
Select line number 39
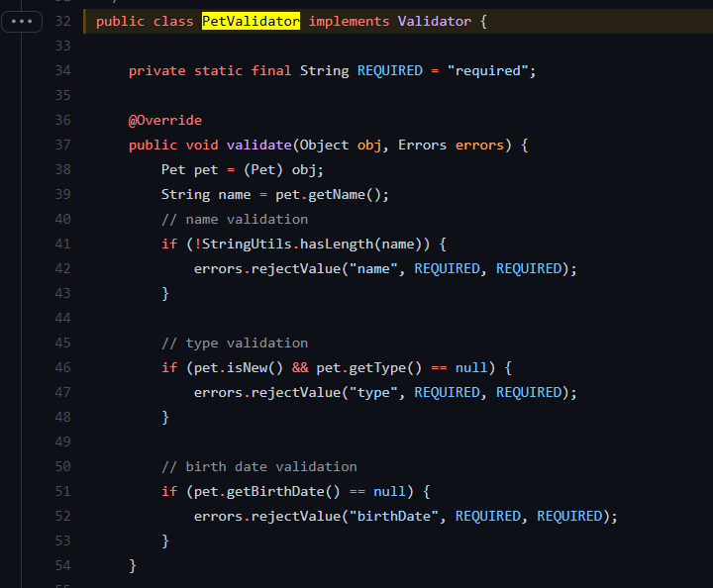point(62,194)
